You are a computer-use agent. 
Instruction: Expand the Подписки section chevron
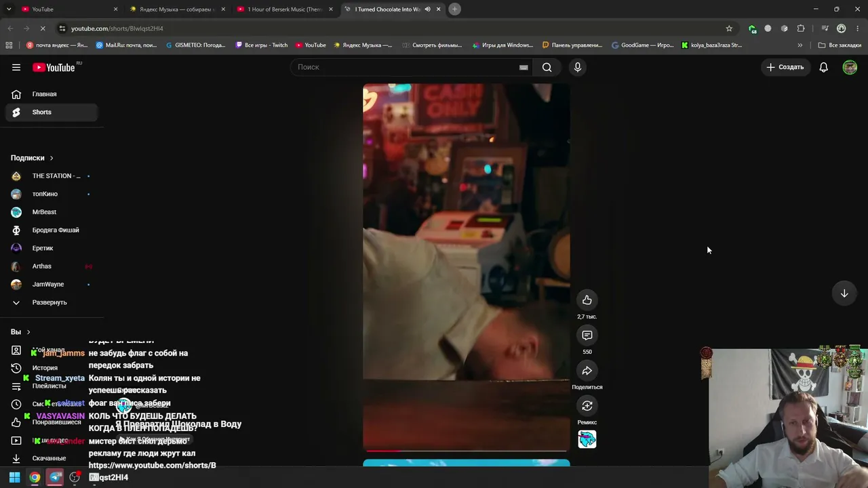click(x=51, y=158)
